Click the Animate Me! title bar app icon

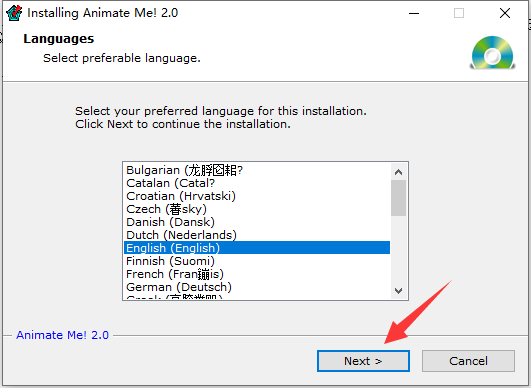(14, 13)
